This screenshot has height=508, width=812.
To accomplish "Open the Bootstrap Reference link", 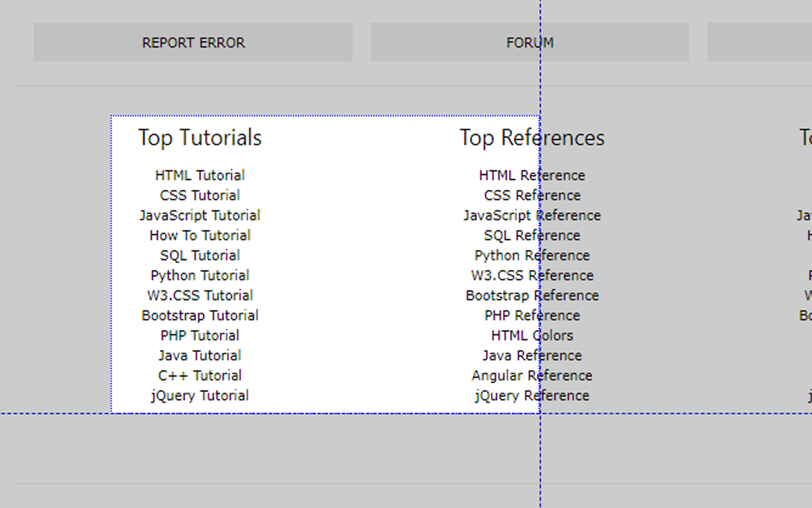I will click(x=532, y=295).
